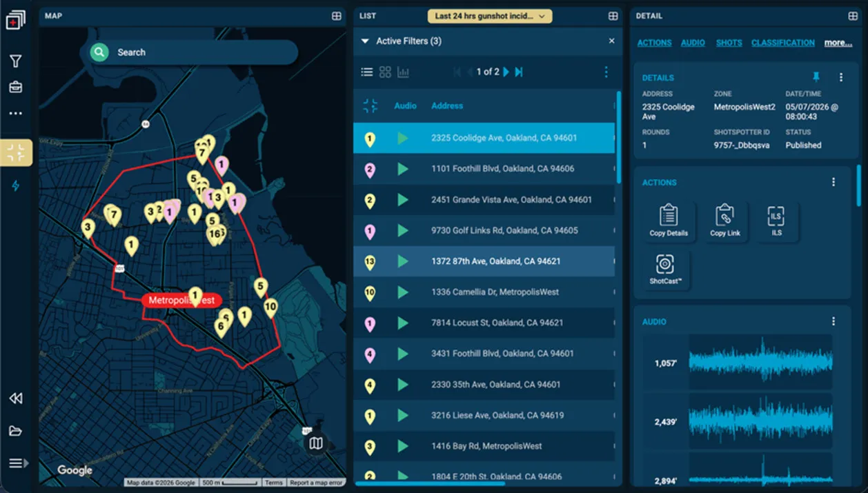Screen dimensions: 868x493
Task: Open LIST panel layout grid icon
Action: pyautogui.click(x=613, y=16)
